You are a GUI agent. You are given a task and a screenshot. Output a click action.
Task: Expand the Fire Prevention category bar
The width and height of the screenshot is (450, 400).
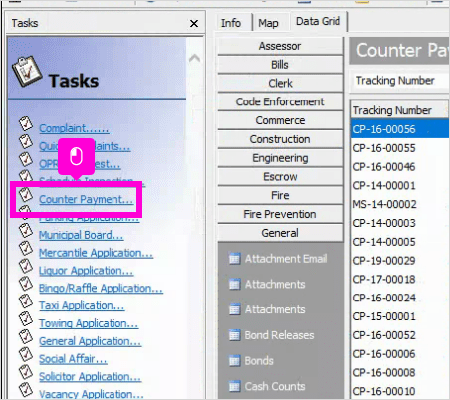coord(280,214)
